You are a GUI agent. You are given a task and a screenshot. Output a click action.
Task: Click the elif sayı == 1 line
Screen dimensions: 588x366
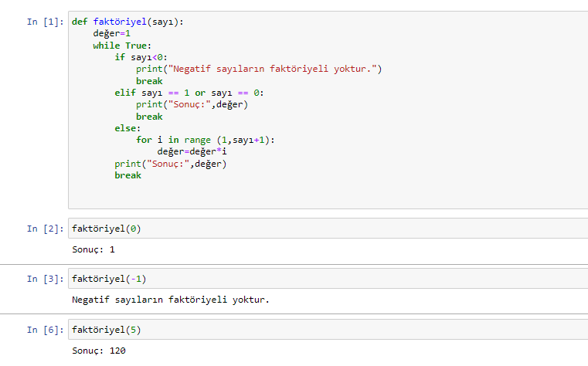(189, 93)
